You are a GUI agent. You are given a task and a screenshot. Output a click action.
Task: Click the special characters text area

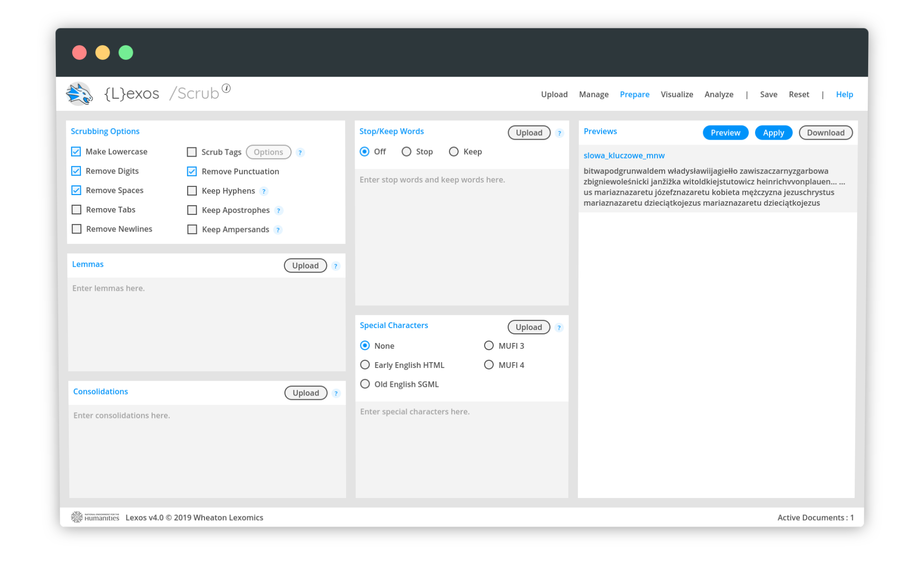pos(462,450)
